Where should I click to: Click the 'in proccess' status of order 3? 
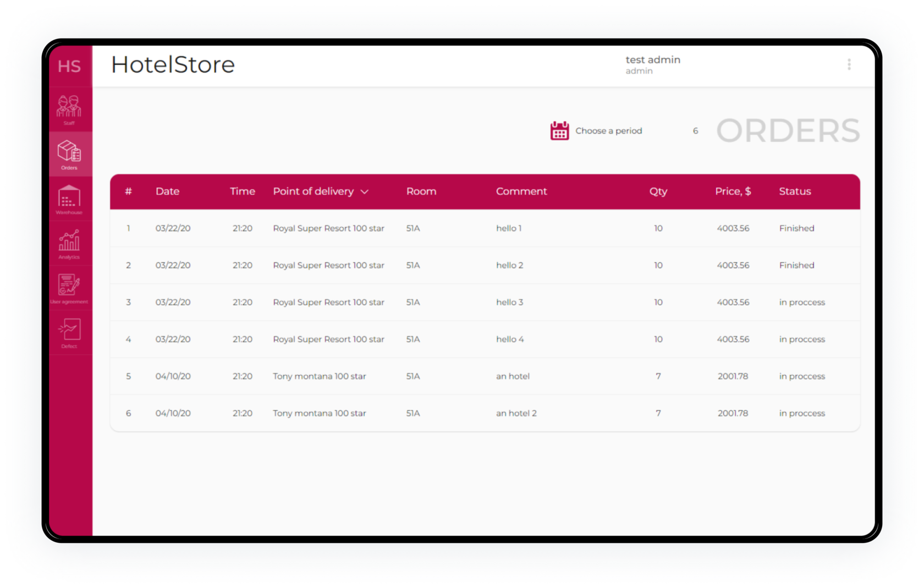(802, 303)
